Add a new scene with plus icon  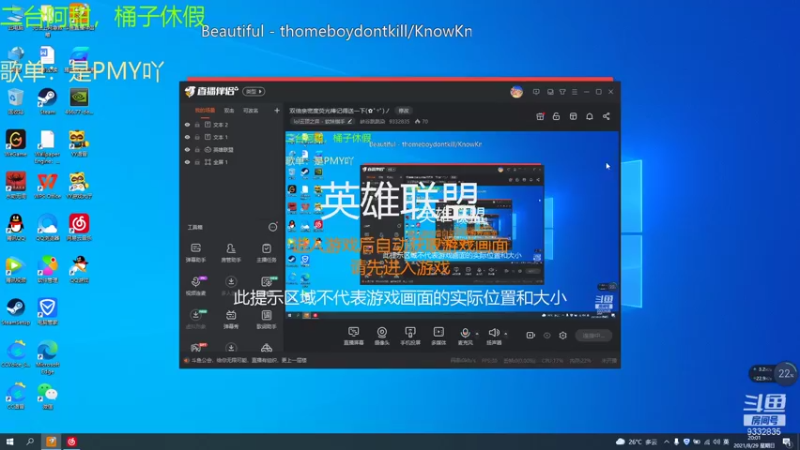(x=277, y=110)
